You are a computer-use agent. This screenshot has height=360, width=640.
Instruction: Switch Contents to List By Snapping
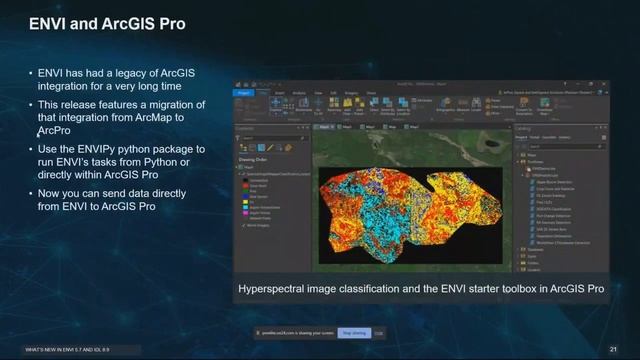tap(279, 148)
